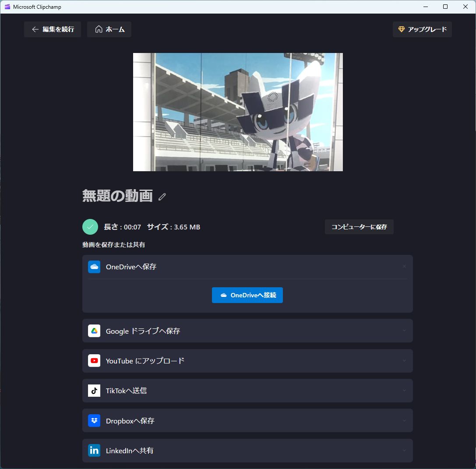Image resolution: width=476 pixels, height=469 pixels.
Task: Click the アップグレード upgrade button
Action: tap(422, 29)
